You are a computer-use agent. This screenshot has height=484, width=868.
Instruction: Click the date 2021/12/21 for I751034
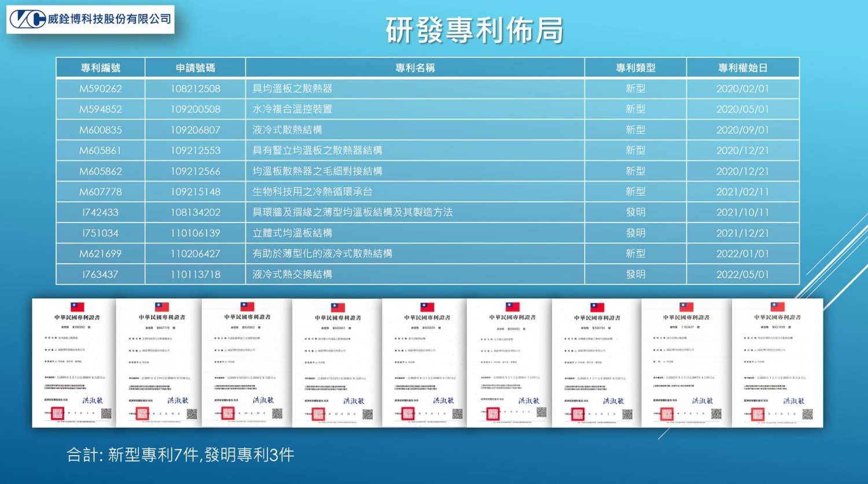click(742, 233)
